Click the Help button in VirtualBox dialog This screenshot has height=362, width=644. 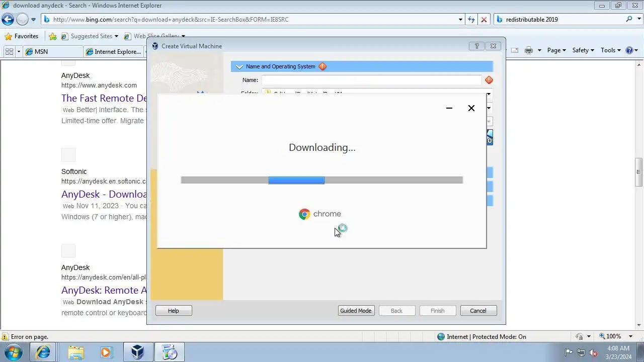(174, 311)
